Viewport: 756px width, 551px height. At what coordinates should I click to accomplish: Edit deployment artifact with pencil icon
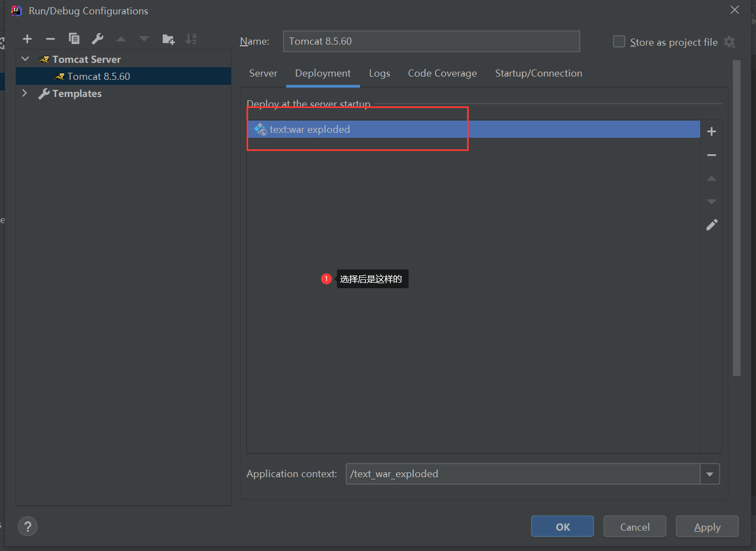(712, 225)
